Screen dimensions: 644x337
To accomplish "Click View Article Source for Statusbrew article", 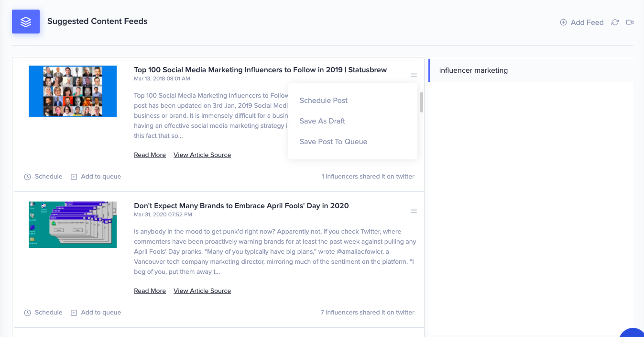I will tap(202, 155).
